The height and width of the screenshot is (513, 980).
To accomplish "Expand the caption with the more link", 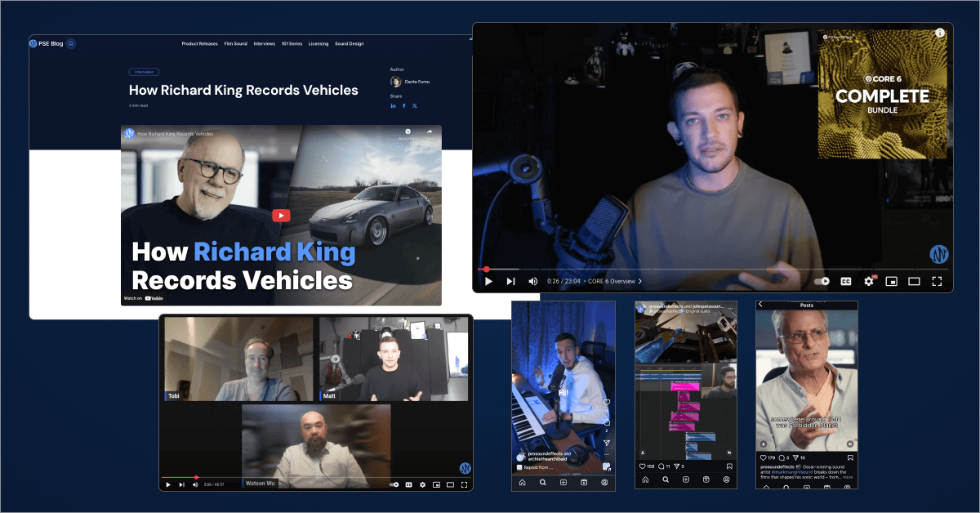I will [x=848, y=477].
